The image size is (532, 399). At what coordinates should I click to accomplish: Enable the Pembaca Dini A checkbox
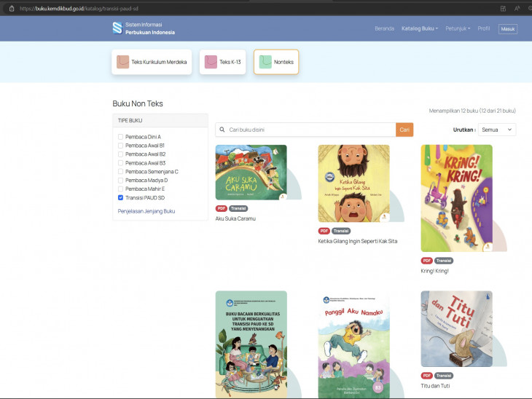tap(120, 137)
